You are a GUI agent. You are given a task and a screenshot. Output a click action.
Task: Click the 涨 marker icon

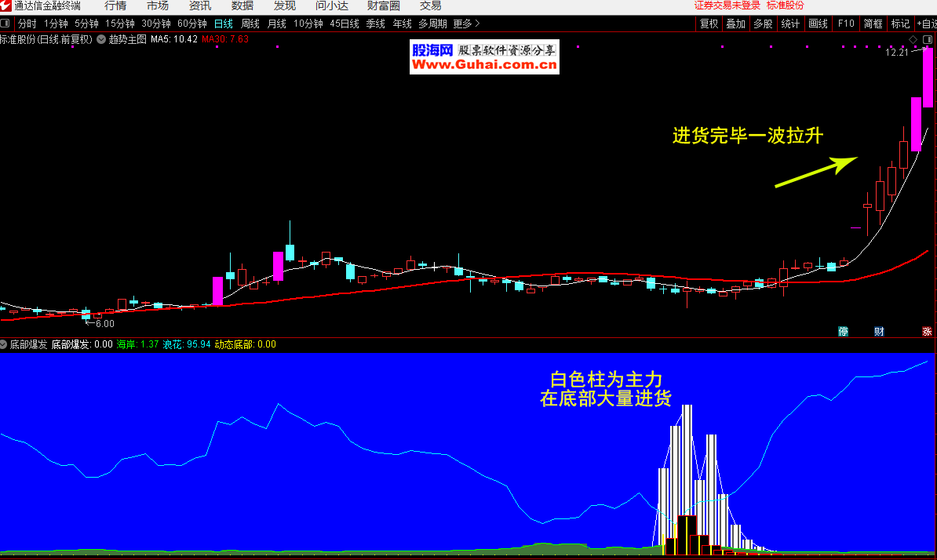pos(927,332)
